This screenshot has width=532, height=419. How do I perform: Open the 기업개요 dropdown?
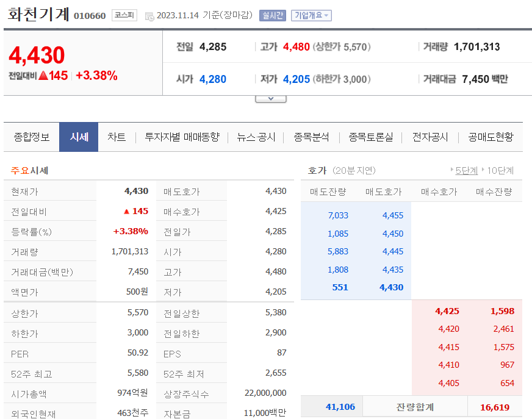tap(312, 15)
